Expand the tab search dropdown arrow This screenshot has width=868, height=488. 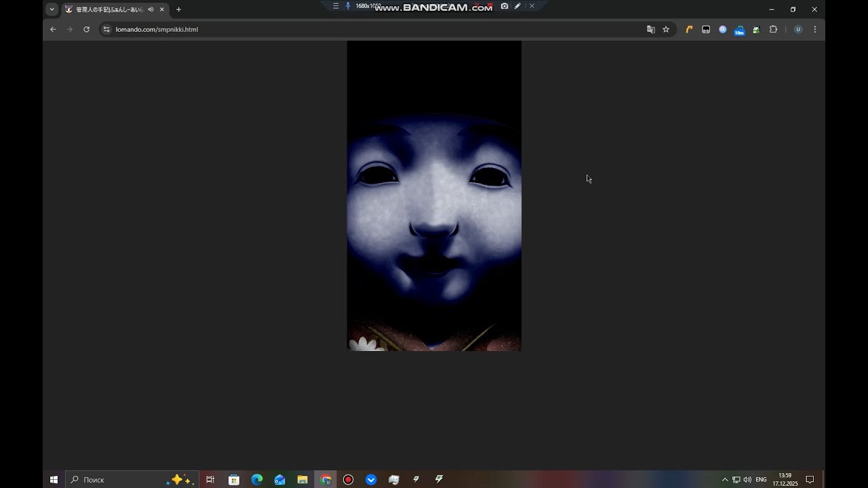coord(52,9)
